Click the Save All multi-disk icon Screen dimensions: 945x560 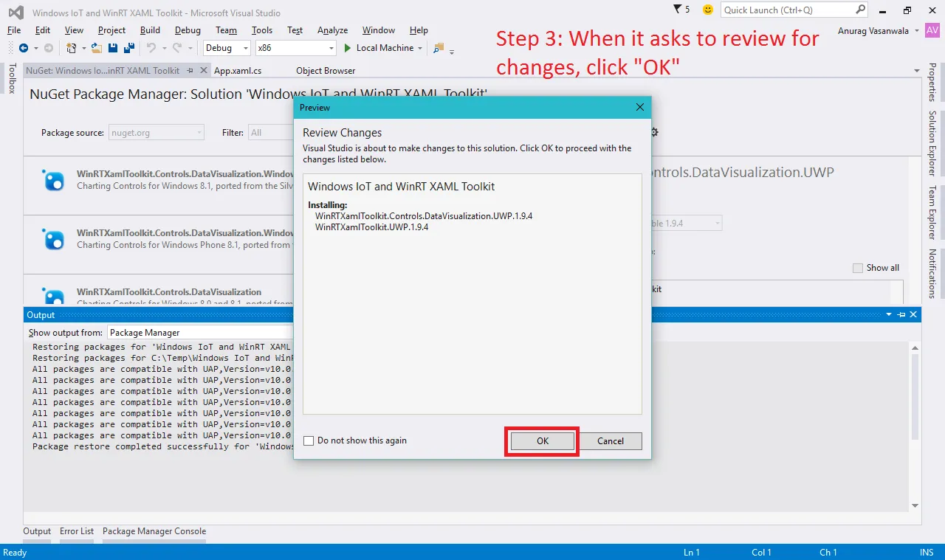pyautogui.click(x=129, y=48)
